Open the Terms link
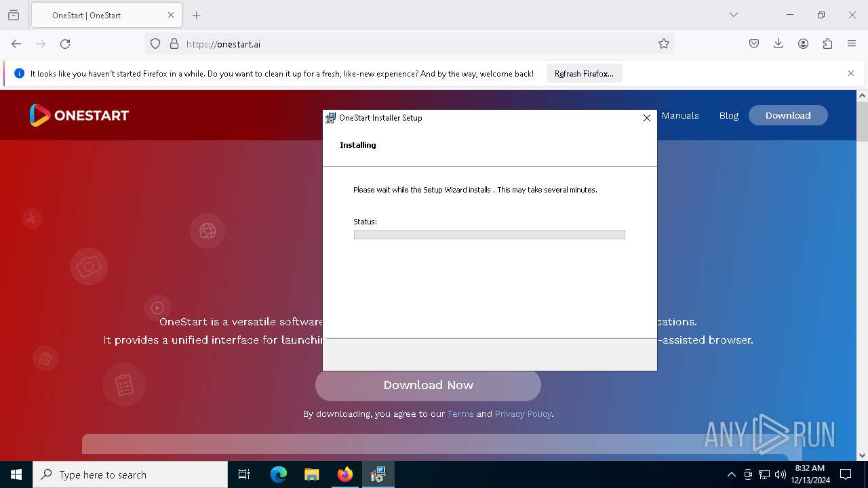The image size is (868, 488). pyautogui.click(x=460, y=413)
